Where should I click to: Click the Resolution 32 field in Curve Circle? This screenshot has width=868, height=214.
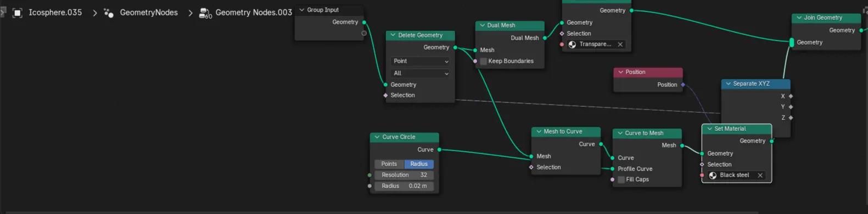tap(404, 175)
